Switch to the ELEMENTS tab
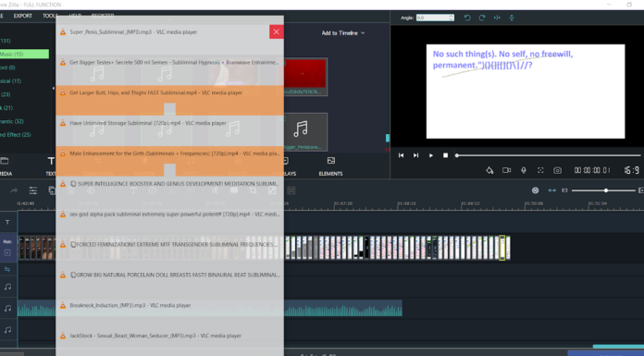 (330, 166)
